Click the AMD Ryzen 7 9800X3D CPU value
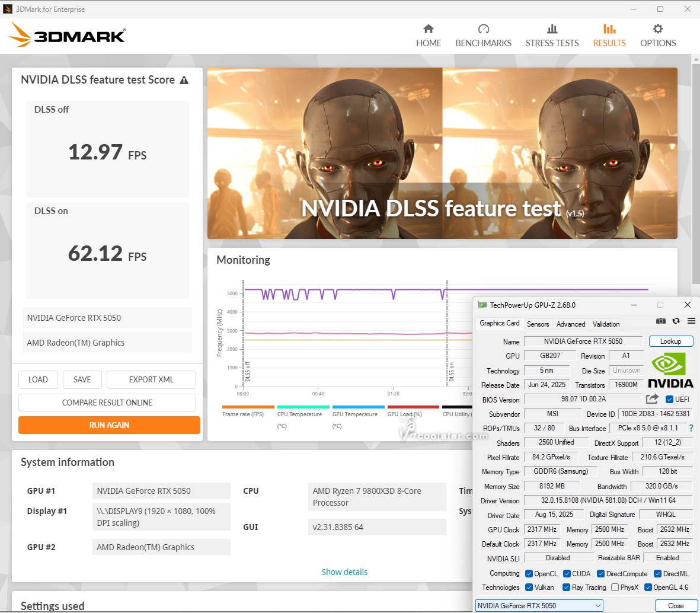This screenshot has height=613, width=700. [x=377, y=496]
